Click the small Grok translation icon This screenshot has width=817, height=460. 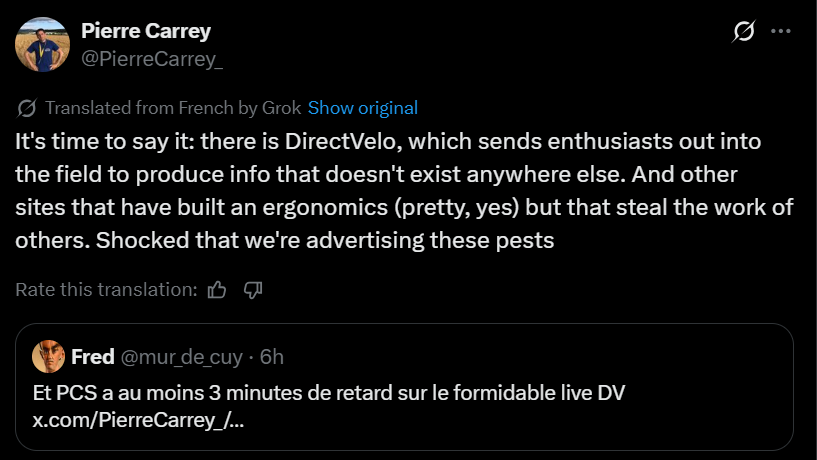tap(28, 108)
